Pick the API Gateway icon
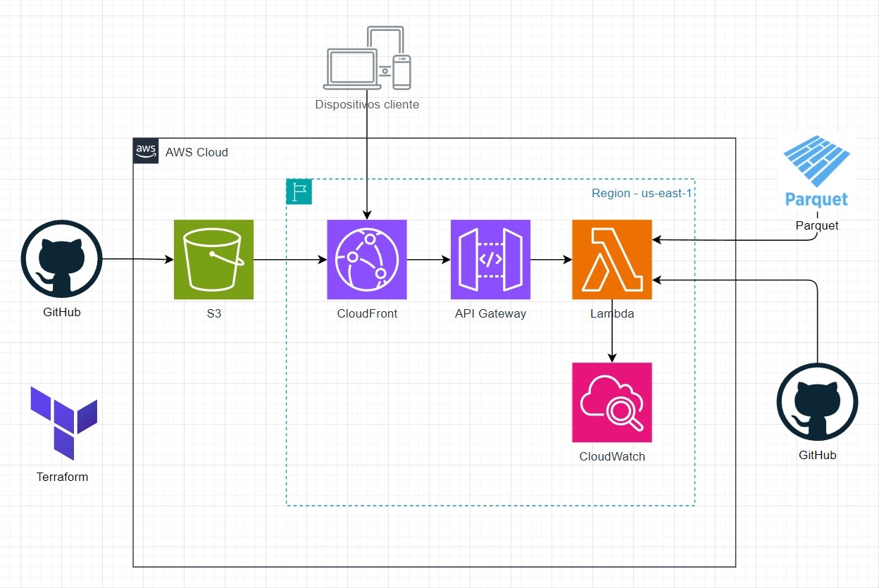879x588 pixels. coord(490,260)
